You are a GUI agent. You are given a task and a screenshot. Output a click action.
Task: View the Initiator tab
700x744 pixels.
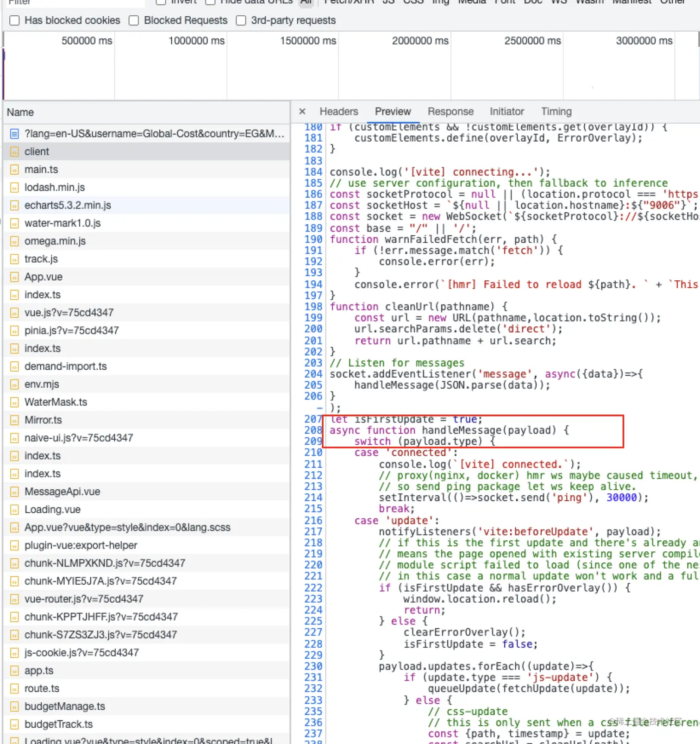point(507,112)
